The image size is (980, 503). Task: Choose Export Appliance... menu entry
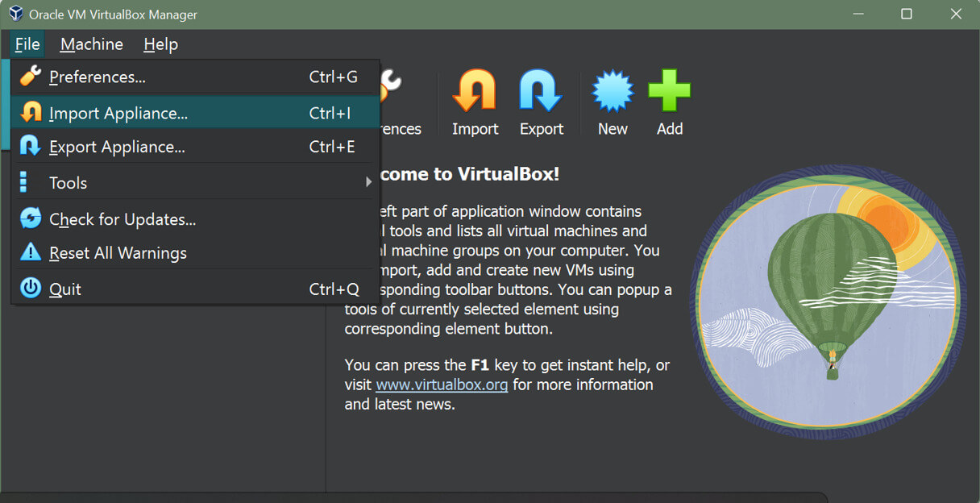coord(195,147)
